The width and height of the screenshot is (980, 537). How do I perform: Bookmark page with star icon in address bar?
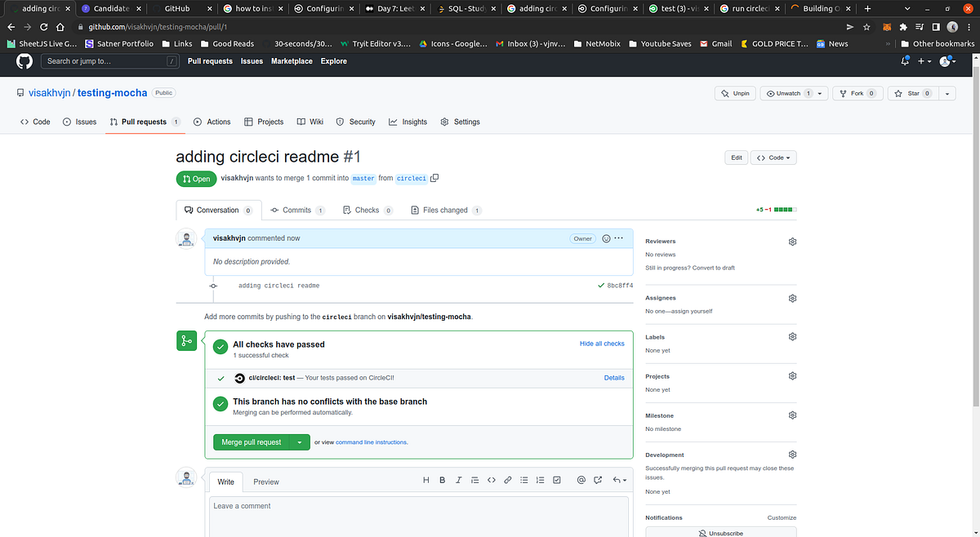[866, 26]
